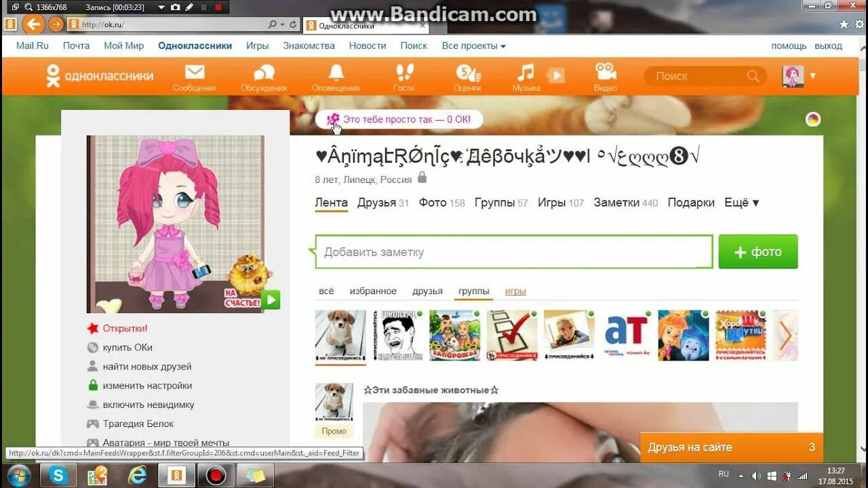Expand the Все проекты dropdown

click(474, 45)
